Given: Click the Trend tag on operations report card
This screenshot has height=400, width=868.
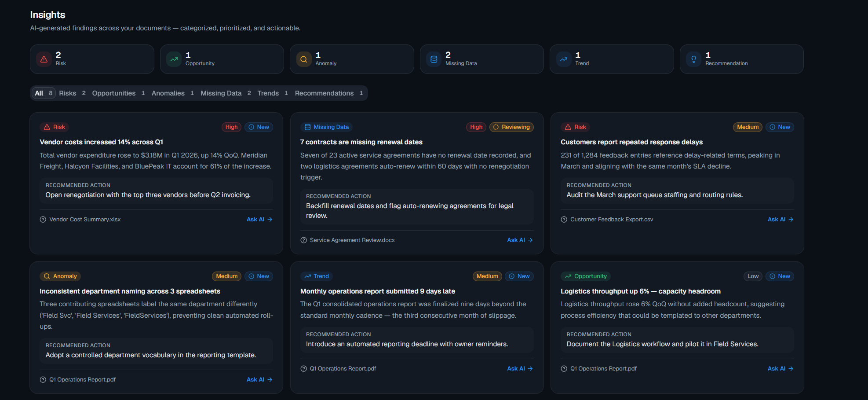Looking at the screenshot, I should coord(317,276).
